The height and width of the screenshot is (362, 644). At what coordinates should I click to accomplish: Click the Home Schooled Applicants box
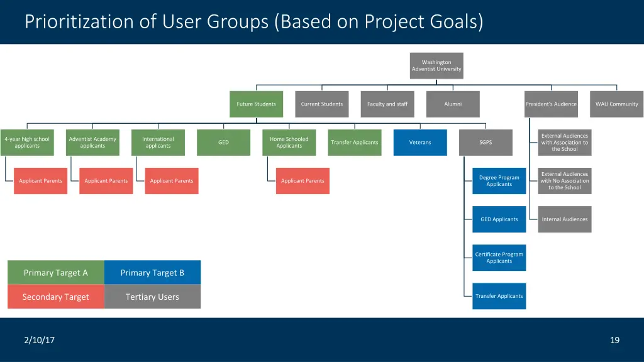[289, 143]
